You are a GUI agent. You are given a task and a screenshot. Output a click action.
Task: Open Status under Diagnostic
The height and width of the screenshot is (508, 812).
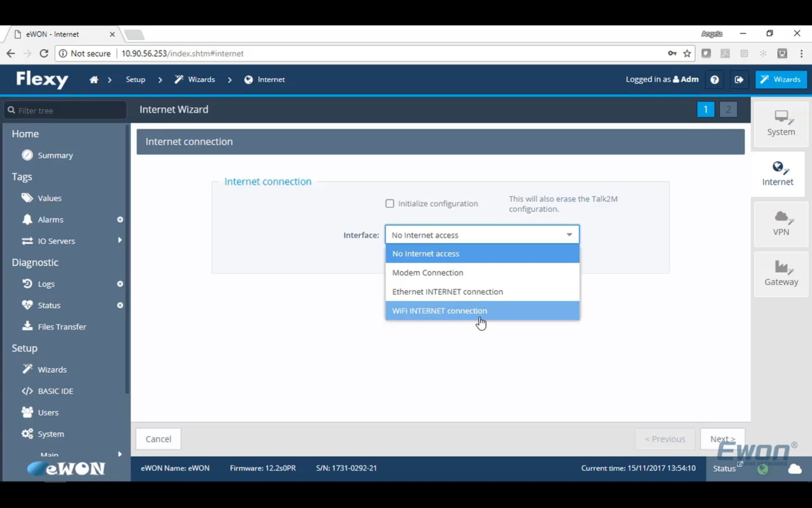tap(49, 305)
